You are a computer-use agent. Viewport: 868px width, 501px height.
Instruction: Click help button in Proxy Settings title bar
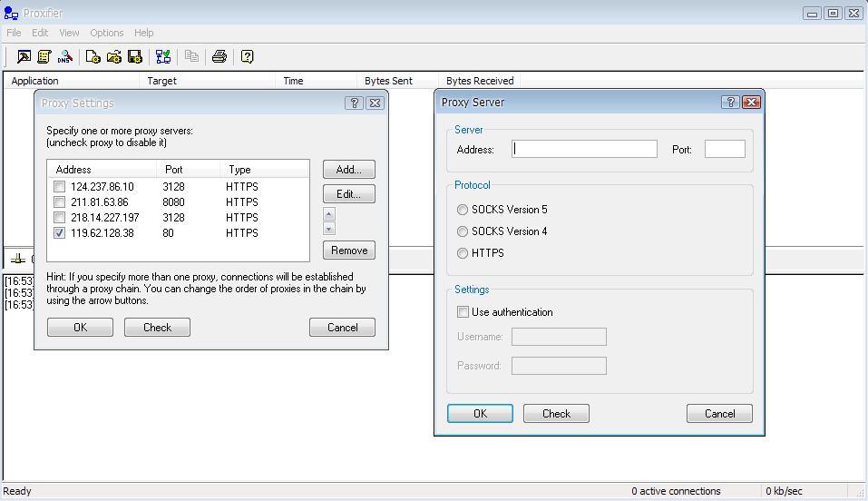coord(354,103)
